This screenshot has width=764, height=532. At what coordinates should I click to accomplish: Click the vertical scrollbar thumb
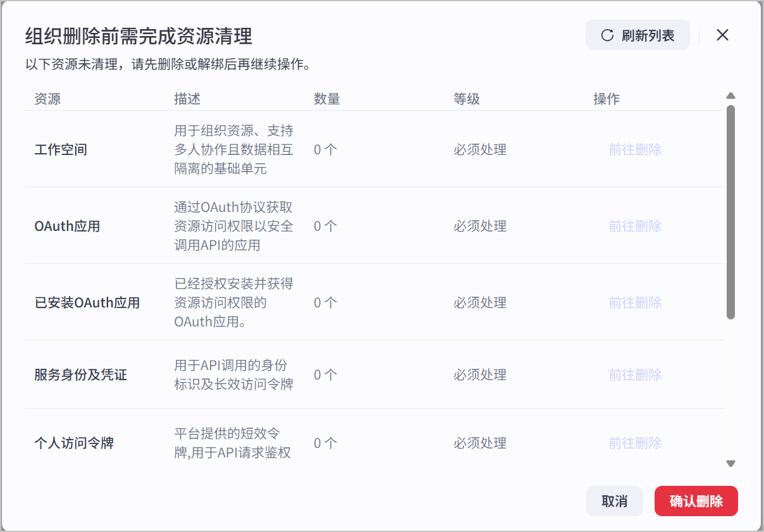coord(730,212)
